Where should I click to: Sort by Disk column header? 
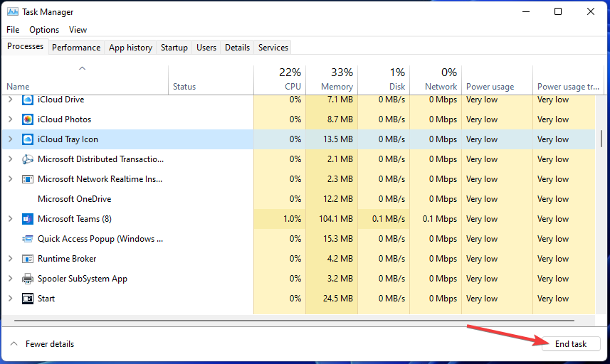click(384, 80)
